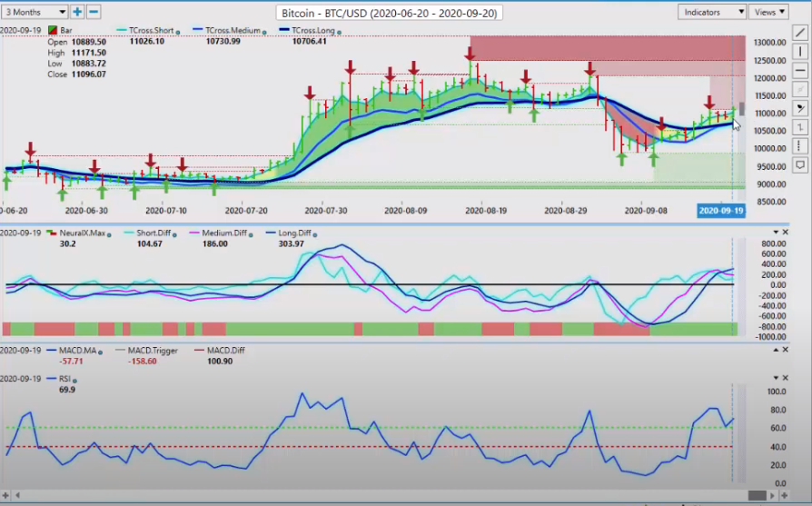Click the MACD.Trigger legend label
812x506 pixels.
point(153,351)
